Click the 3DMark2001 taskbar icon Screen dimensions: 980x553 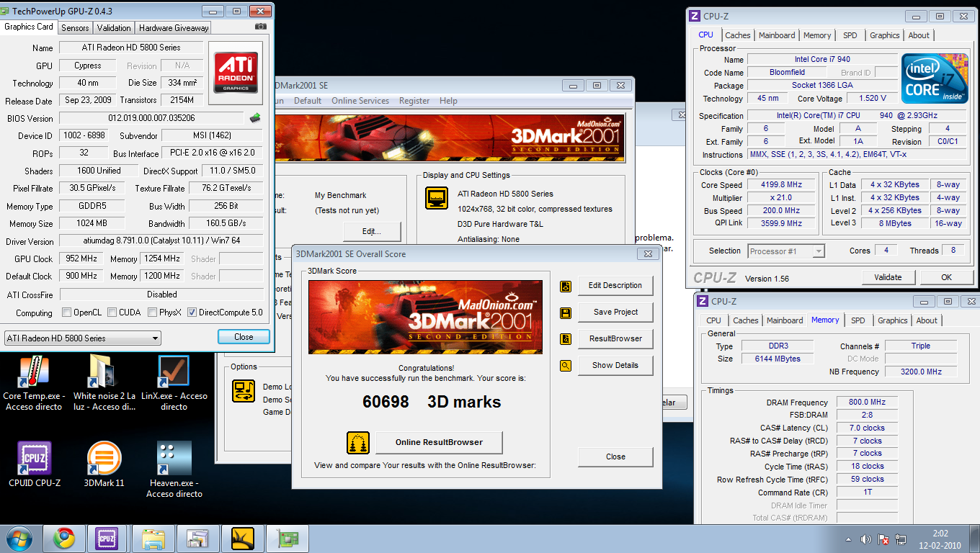click(243, 539)
